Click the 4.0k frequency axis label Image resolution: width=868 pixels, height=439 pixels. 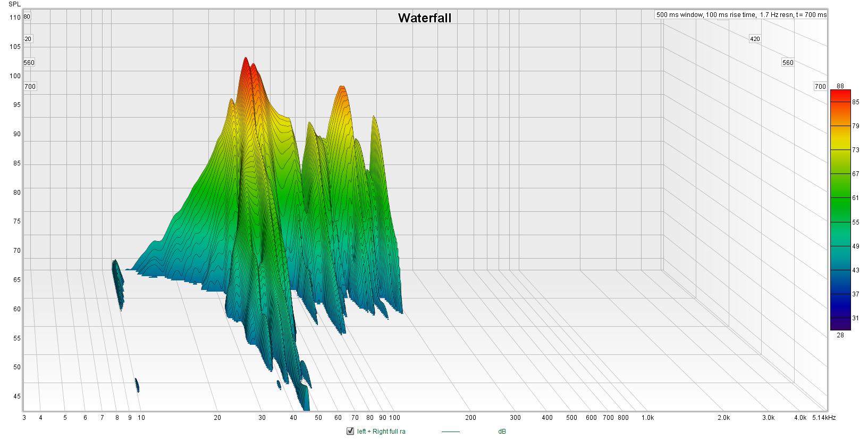tap(800, 418)
